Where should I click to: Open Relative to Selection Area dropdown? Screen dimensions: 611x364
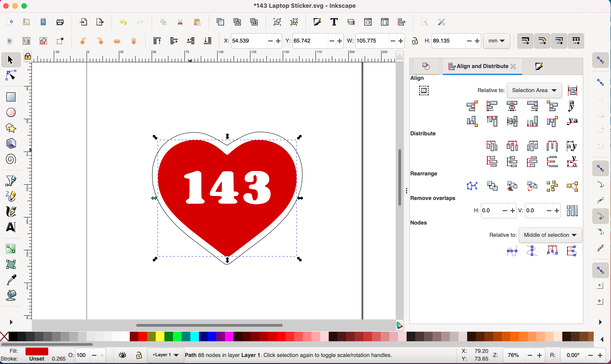(x=534, y=91)
